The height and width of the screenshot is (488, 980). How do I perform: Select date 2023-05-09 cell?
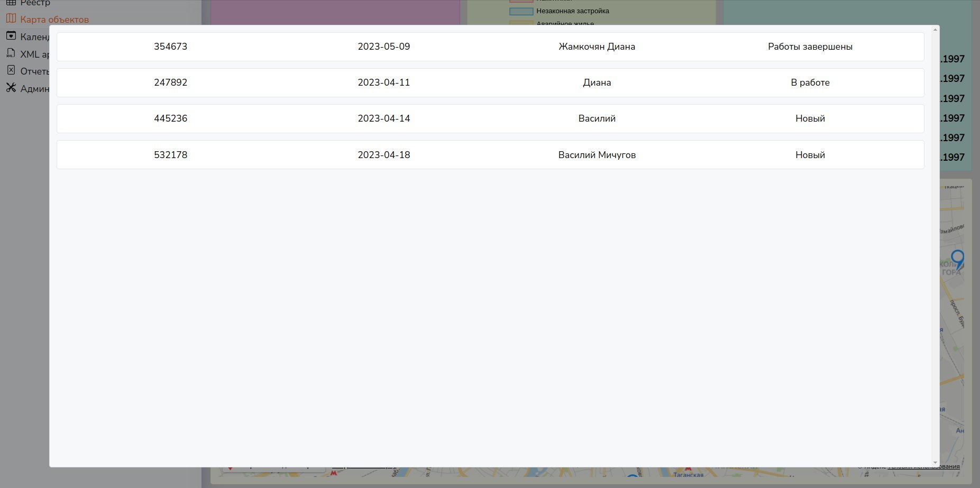(384, 47)
